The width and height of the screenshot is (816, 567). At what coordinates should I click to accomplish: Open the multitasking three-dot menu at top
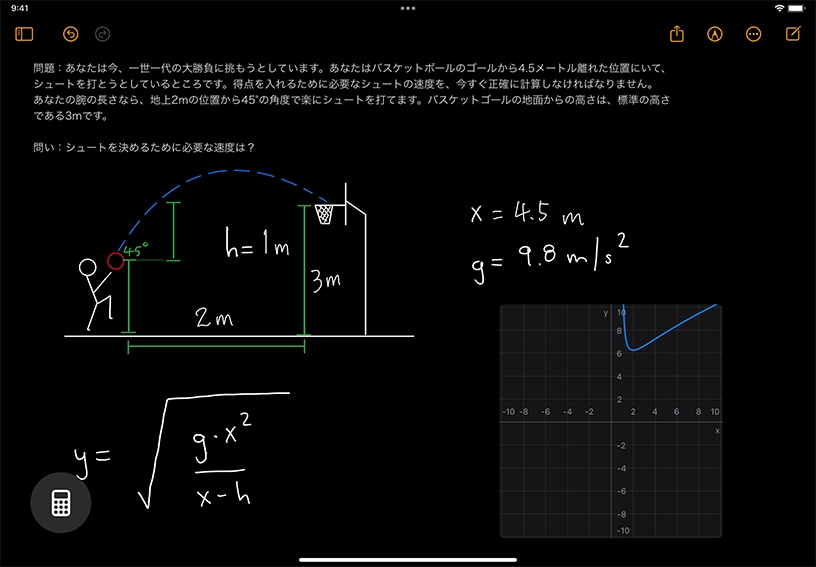click(408, 8)
